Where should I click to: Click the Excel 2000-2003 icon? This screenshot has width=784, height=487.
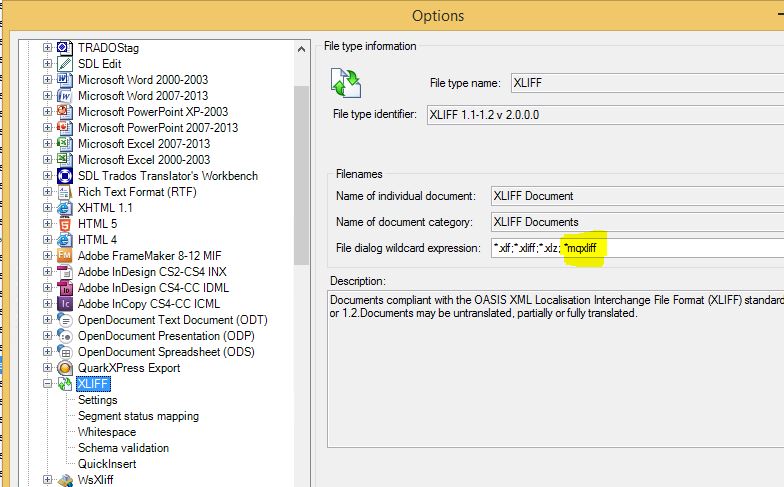point(64,160)
